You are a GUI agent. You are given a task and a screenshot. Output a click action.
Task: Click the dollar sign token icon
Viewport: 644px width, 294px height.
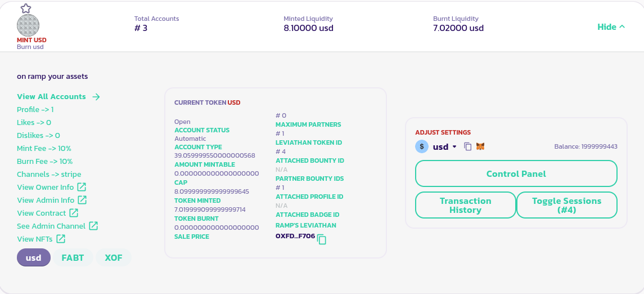tap(422, 146)
